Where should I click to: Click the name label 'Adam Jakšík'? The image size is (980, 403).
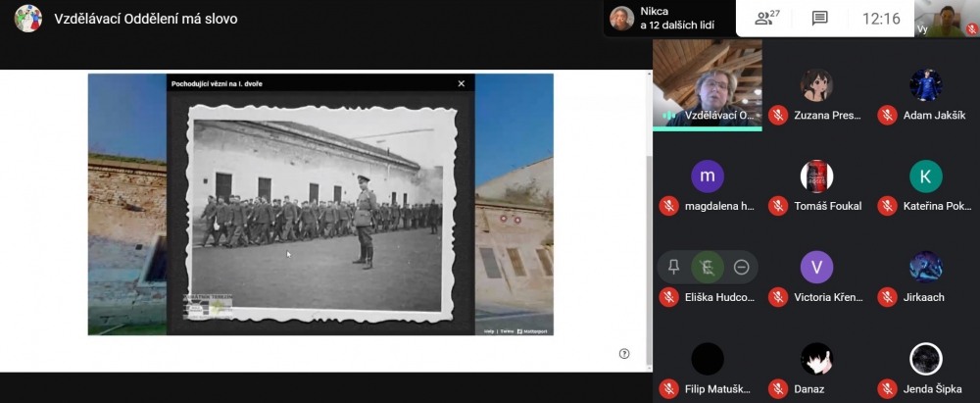click(934, 115)
